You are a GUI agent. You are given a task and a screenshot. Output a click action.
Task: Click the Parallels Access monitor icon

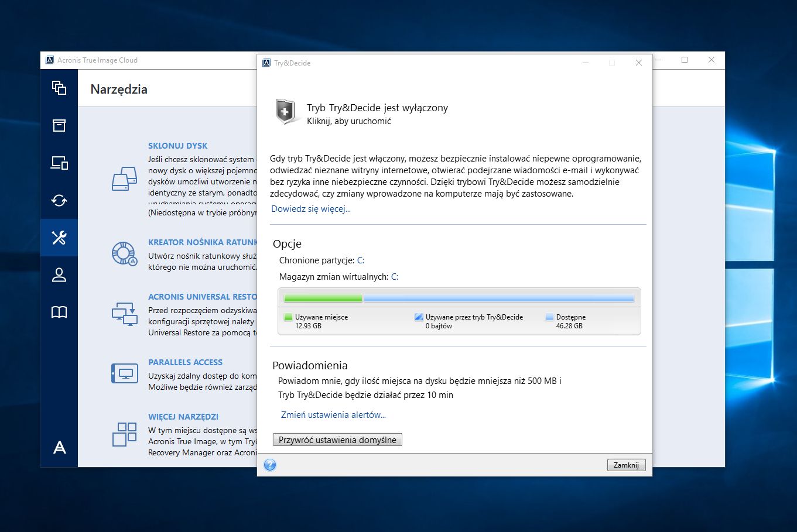tap(125, 373)
